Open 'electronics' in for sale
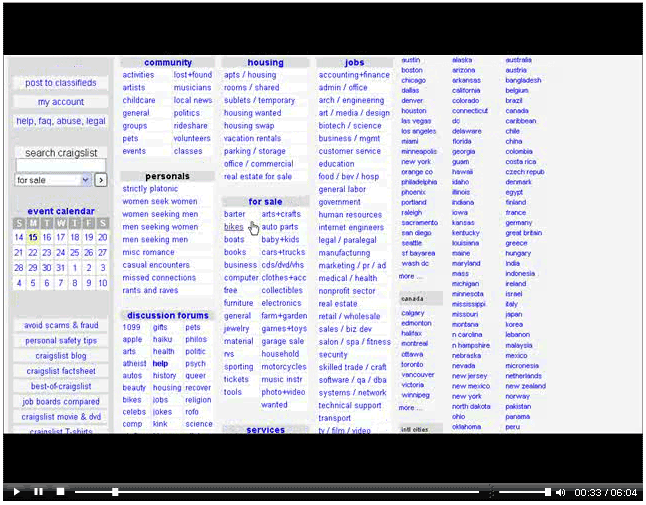Screen dimensions: 646x505 (281, 303)
